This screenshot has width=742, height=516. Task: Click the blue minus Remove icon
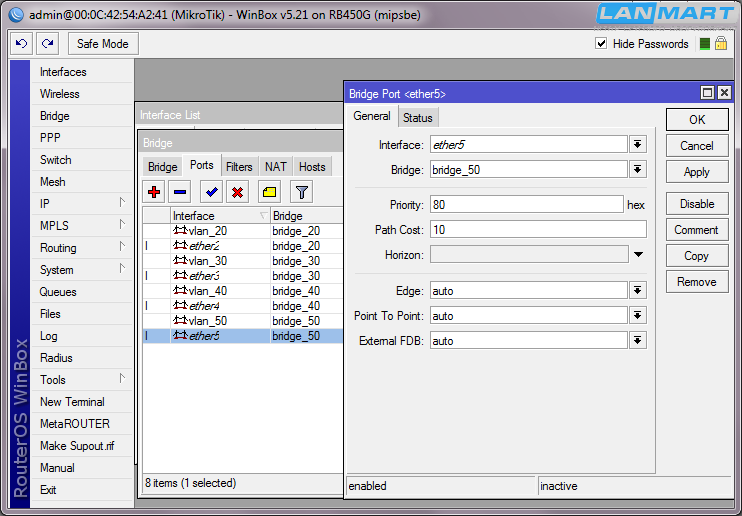[x=180, y=192]
